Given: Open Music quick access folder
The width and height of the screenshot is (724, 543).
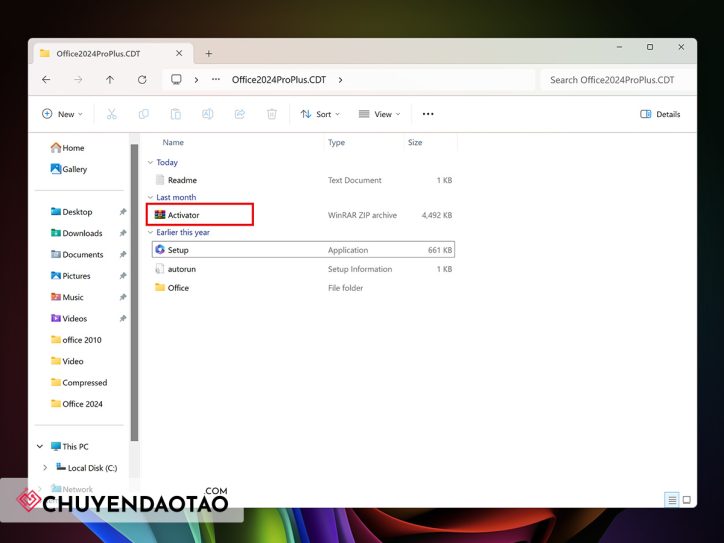Looking at the screenshot, I should (67, 297).
